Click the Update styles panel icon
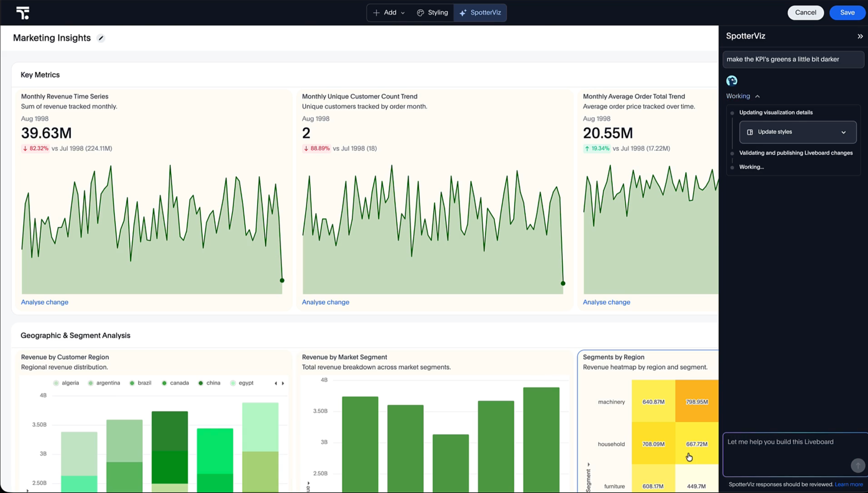This screenshot has width=868, height=493. coord(750,132)
